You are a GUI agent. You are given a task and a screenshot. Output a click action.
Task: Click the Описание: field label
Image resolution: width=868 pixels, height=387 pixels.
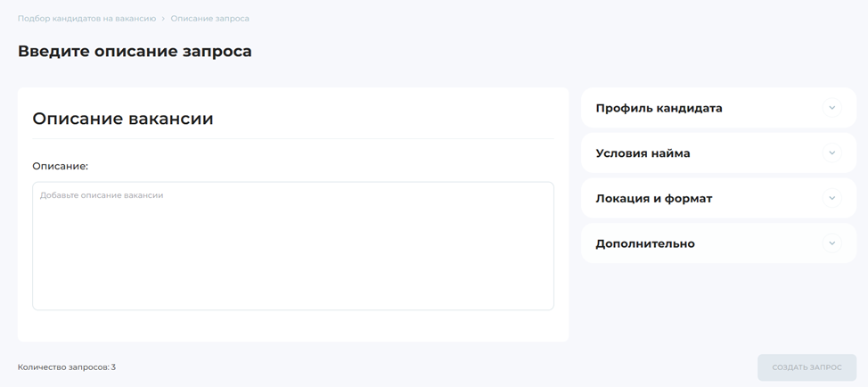(60, 166)
